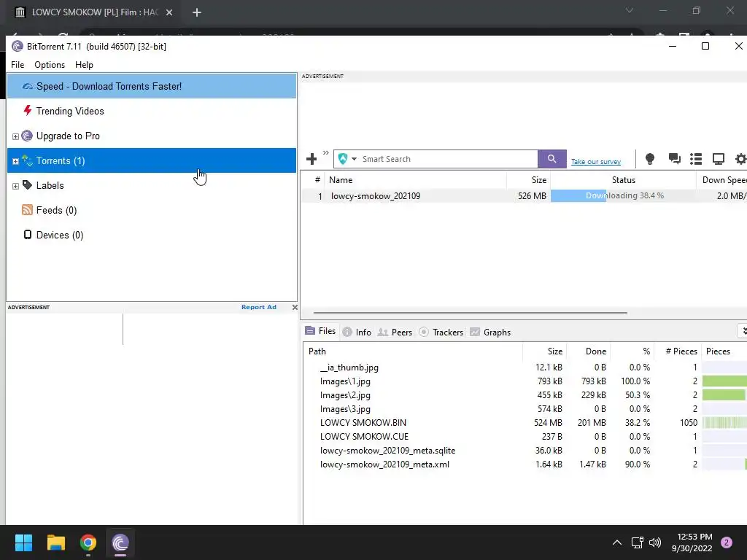Select lowcy-smokow_202109_meta.sqlite file
This screenshot has height=560, width=747.
click(525, 450)
